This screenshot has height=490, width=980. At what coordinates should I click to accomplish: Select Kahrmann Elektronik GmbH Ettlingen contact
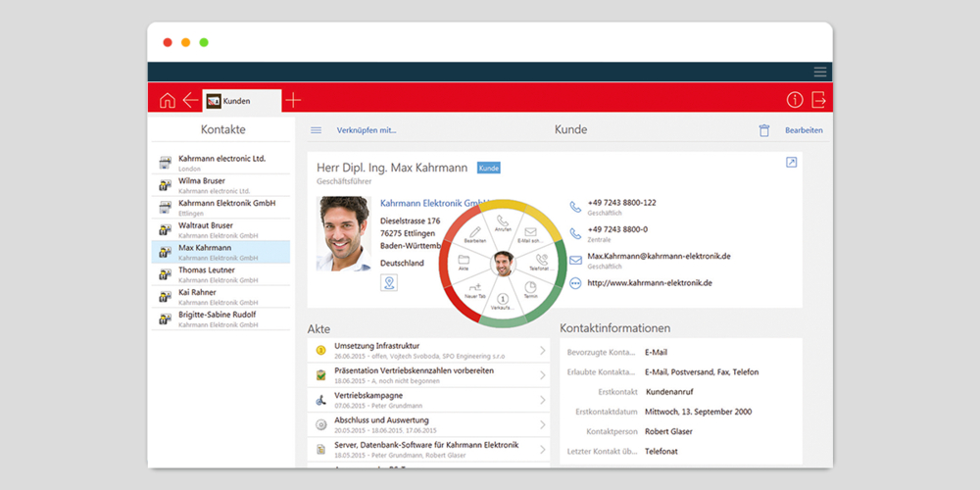[x=220, y=208]
